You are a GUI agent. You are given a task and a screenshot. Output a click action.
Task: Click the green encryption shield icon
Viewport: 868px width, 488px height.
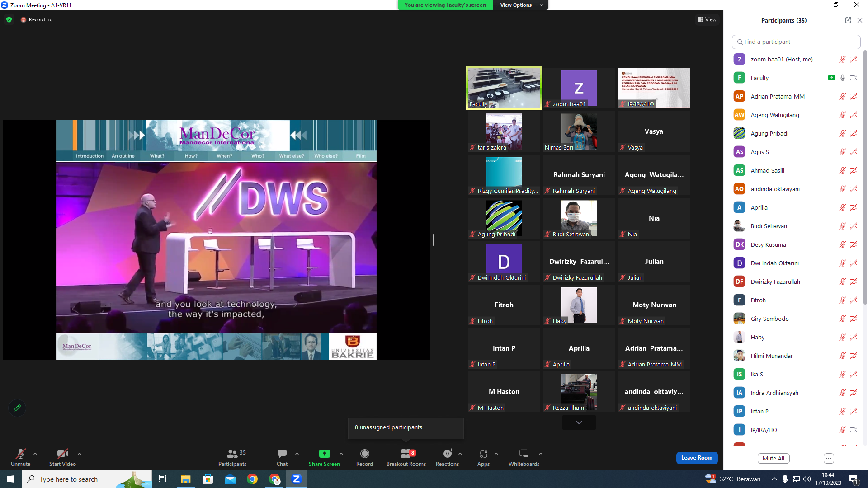tap(9, 19)
